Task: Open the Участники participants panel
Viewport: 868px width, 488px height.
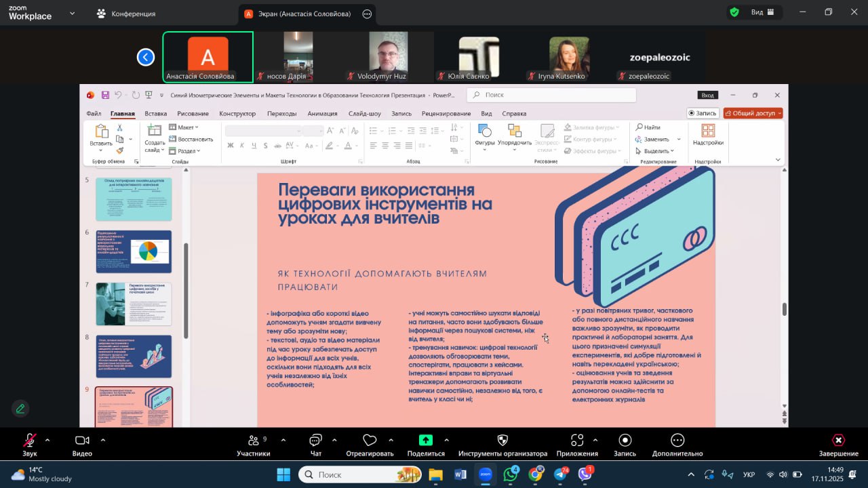Action: [x=253, y=441]
